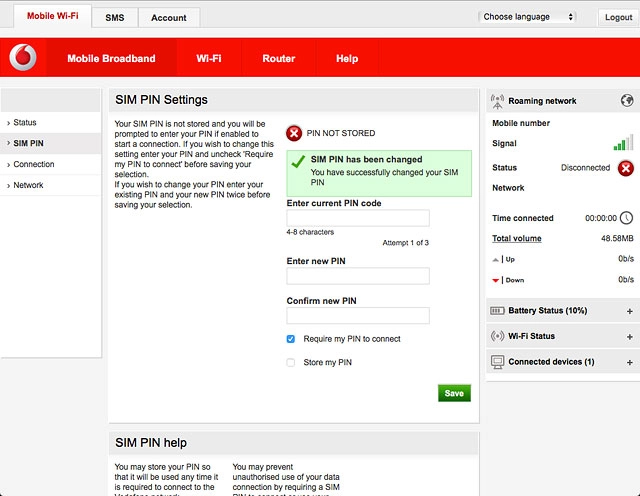640x496 pixels.
Task: Enable the Store my PIN checkbox
Action: 291,363
